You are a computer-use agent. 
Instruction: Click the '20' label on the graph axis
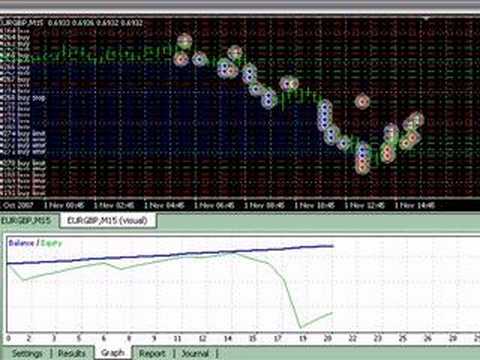click(x=328, y=339)
